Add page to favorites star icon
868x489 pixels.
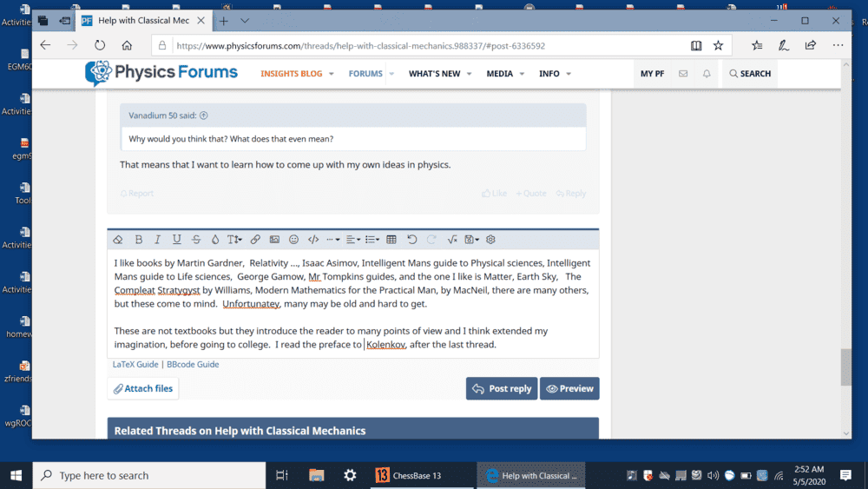718,46
